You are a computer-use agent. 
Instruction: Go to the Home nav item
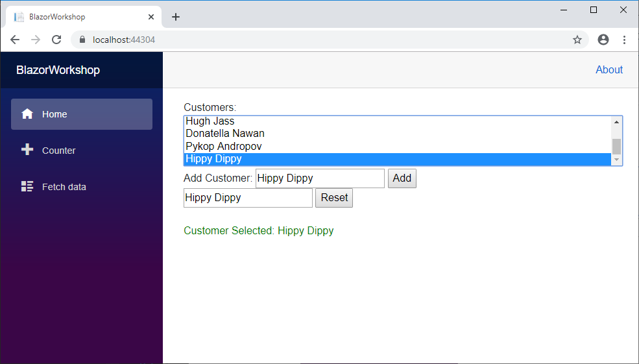(x=82, y=114)
